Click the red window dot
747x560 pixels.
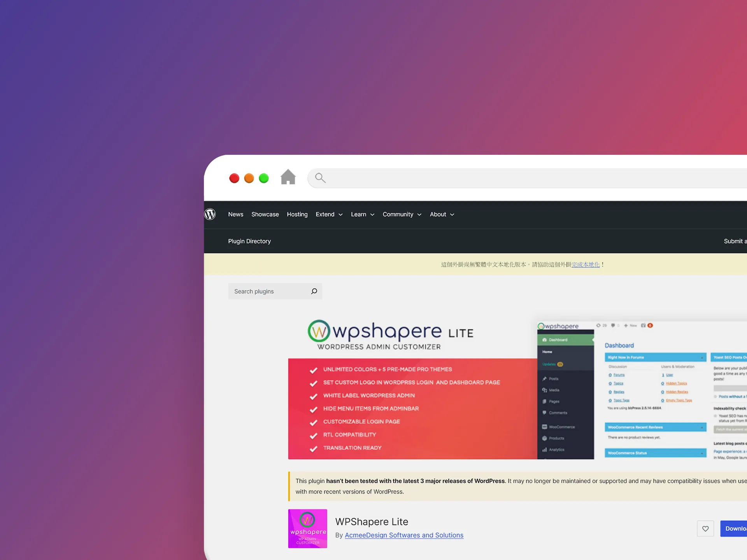coord(234,178)
